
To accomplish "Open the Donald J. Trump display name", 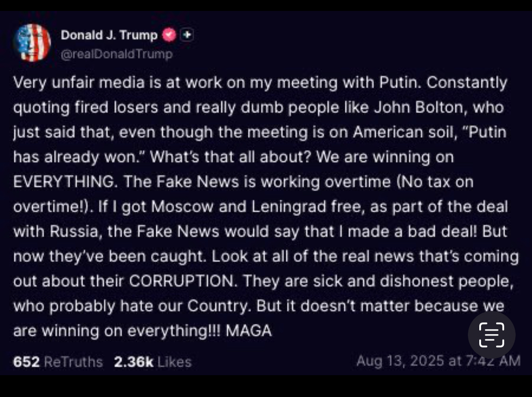I will (109, 35).
